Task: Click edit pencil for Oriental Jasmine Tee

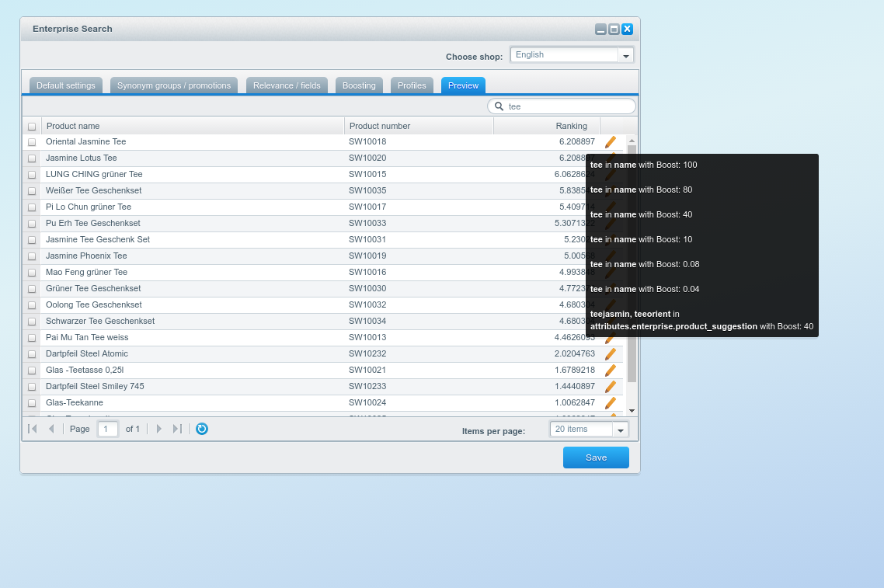Action: 611,142
